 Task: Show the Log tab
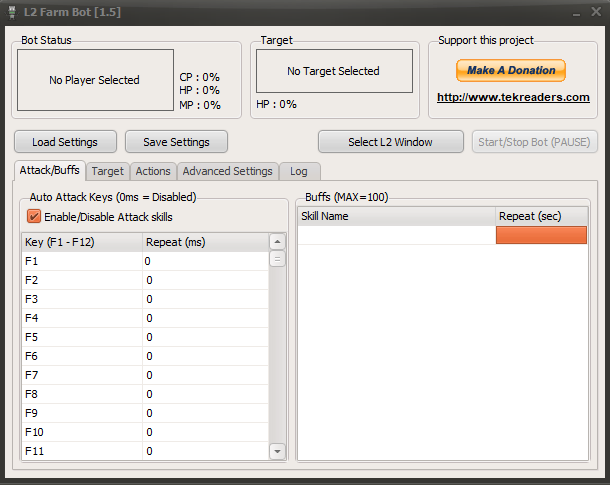tap(299, 171)
